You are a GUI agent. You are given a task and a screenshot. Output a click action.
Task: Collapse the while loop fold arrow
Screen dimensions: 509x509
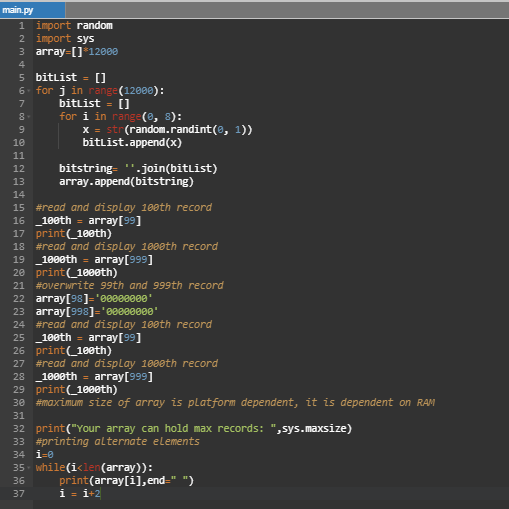[x=29, y=468]
